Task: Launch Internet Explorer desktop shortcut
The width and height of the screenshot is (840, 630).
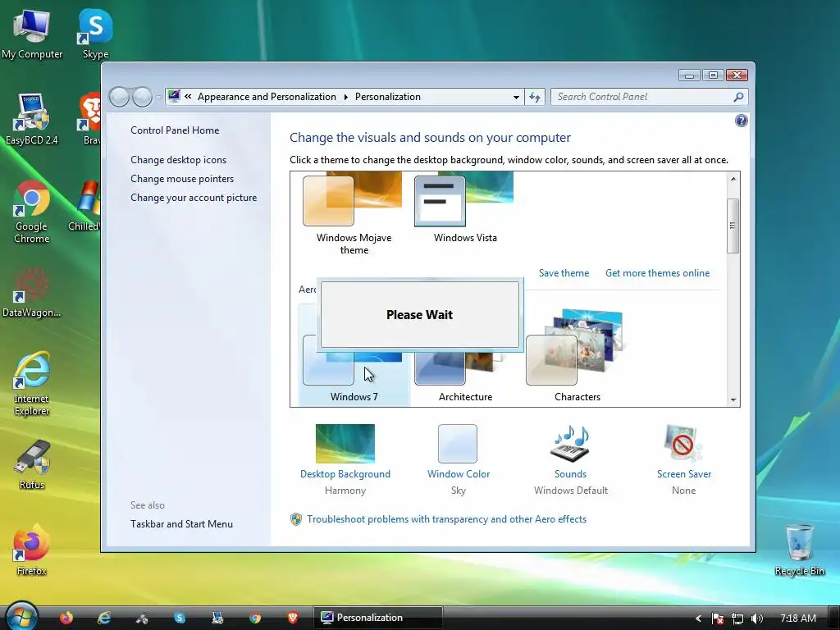Action: coord(32,383)
